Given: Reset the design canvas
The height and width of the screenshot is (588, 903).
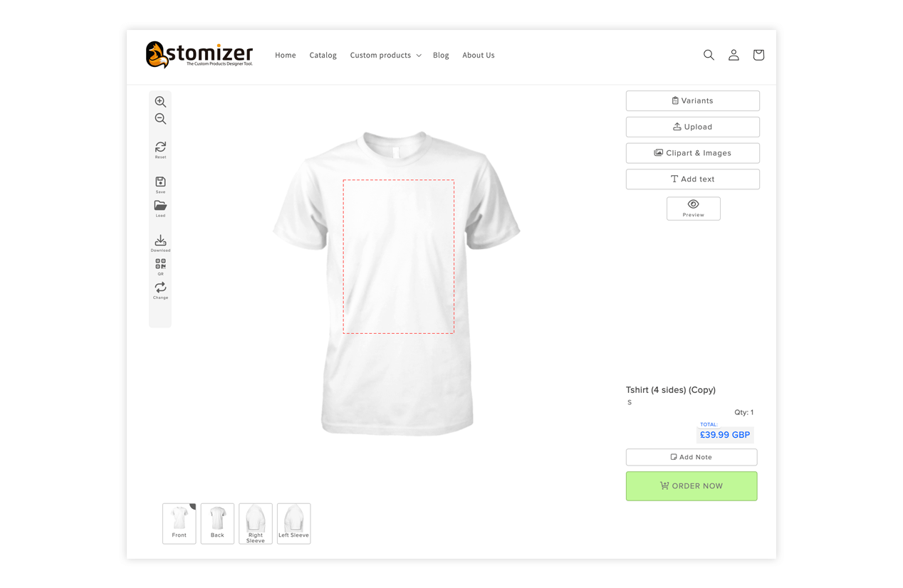Looking at the screenshot, I should pos(160,149).
